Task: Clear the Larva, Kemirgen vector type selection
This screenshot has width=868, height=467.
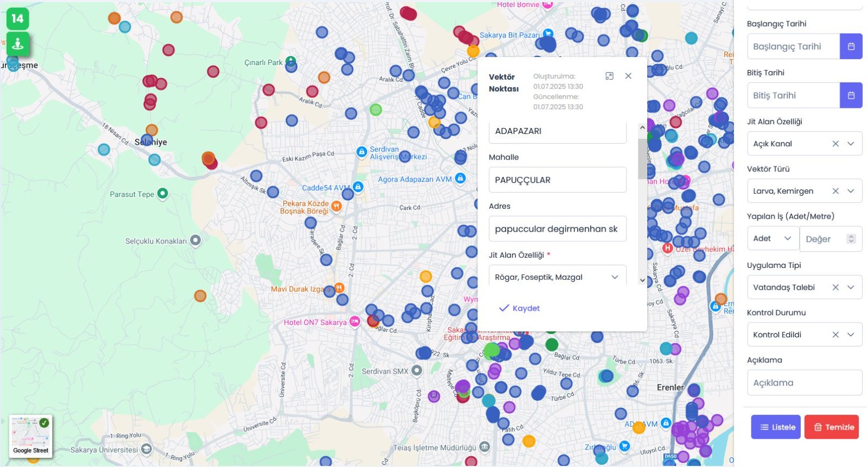Action: [835, 191]
